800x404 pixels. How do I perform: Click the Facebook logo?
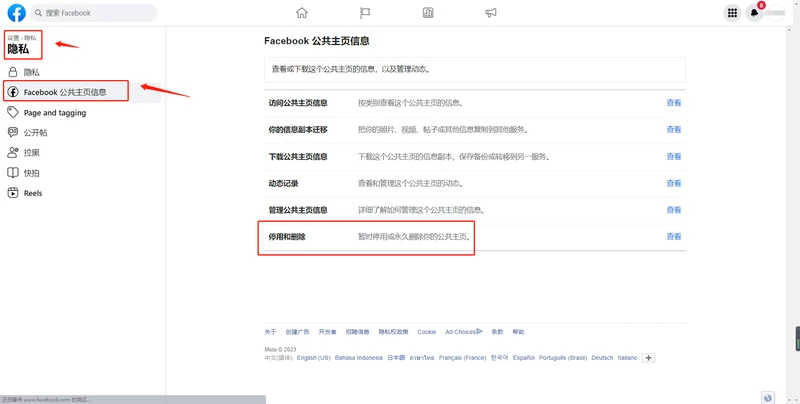tap(16, 13)
